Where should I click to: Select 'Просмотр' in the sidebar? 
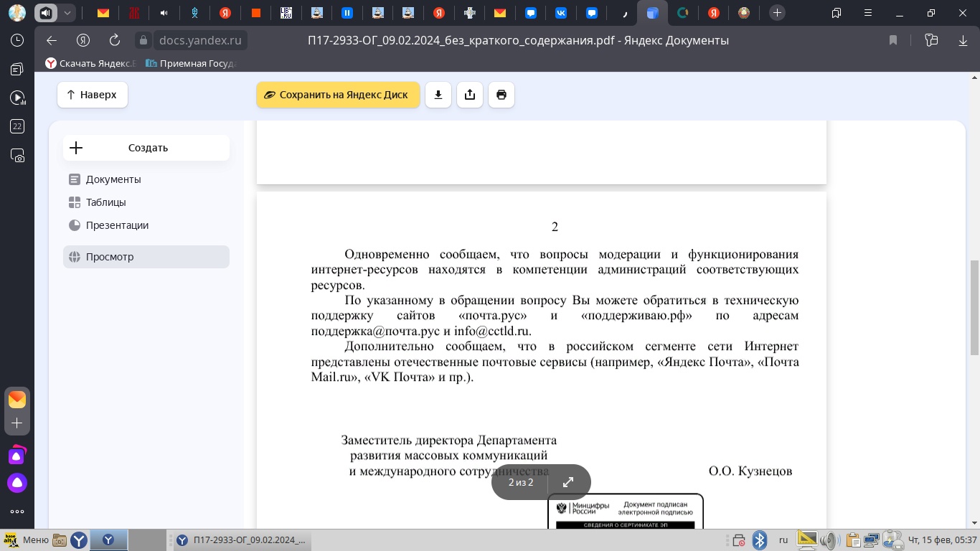[146, 257]
